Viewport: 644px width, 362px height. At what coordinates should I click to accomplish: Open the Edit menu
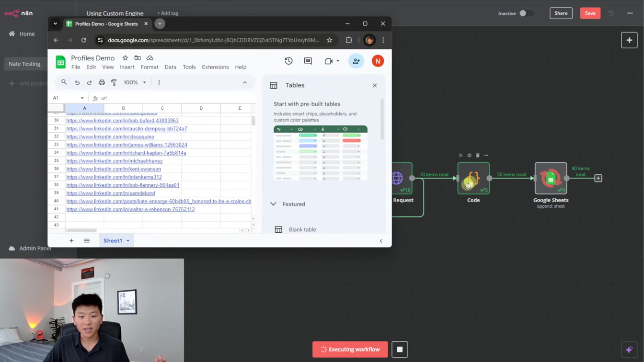click(x=91, y=67)
